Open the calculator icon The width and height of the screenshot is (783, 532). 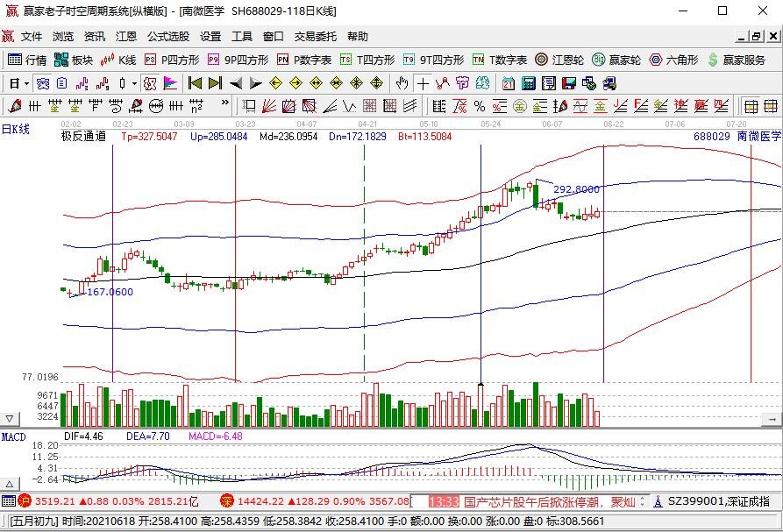(529, 83)
